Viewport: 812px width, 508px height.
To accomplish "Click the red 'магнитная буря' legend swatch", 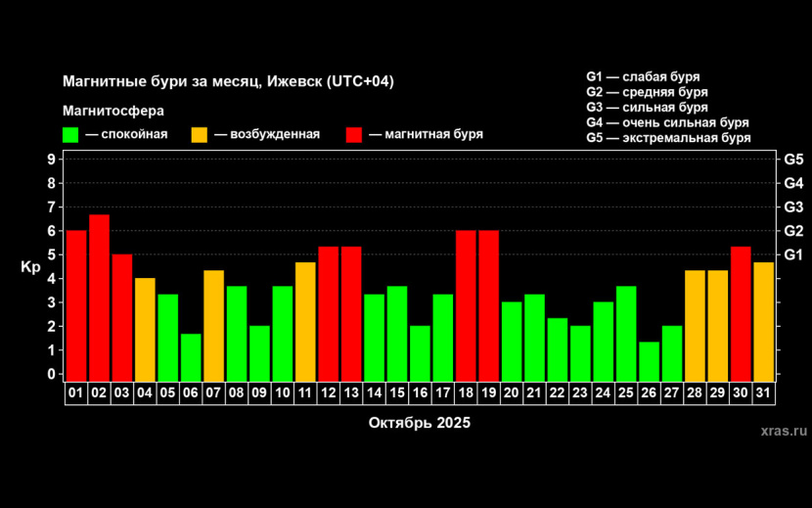I will pyautogui.click(x=355, y=135).
